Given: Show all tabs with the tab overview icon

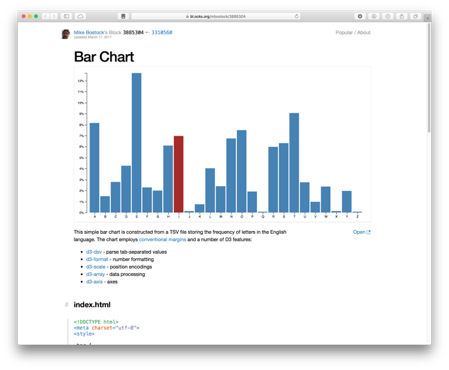Looking at the screenshot, I should 415,16.
